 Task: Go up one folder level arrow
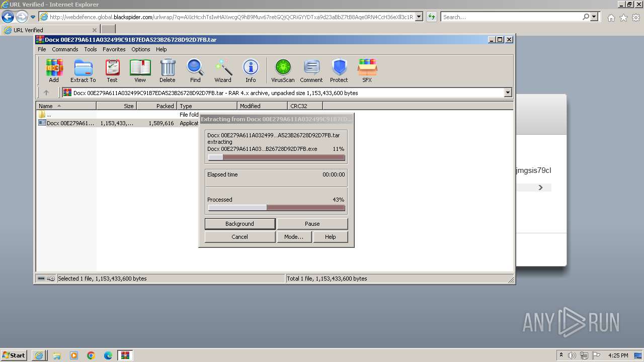click(46, 93)
